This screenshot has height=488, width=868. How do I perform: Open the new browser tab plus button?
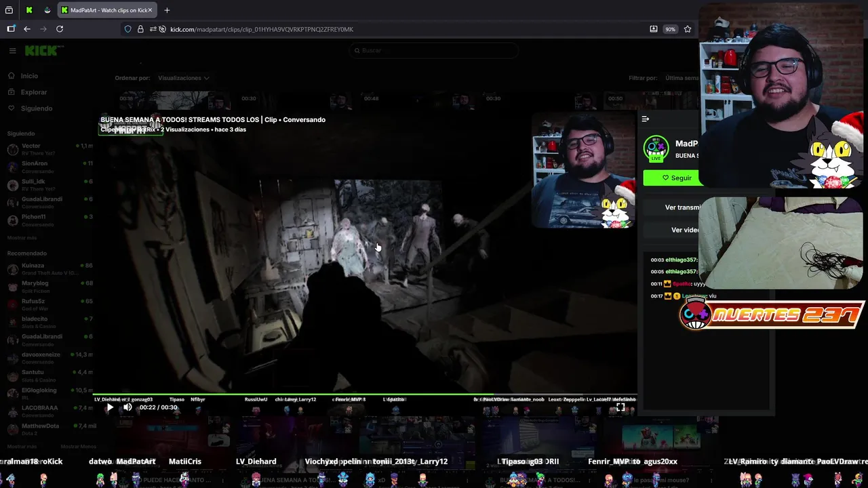tap(167, 10)
